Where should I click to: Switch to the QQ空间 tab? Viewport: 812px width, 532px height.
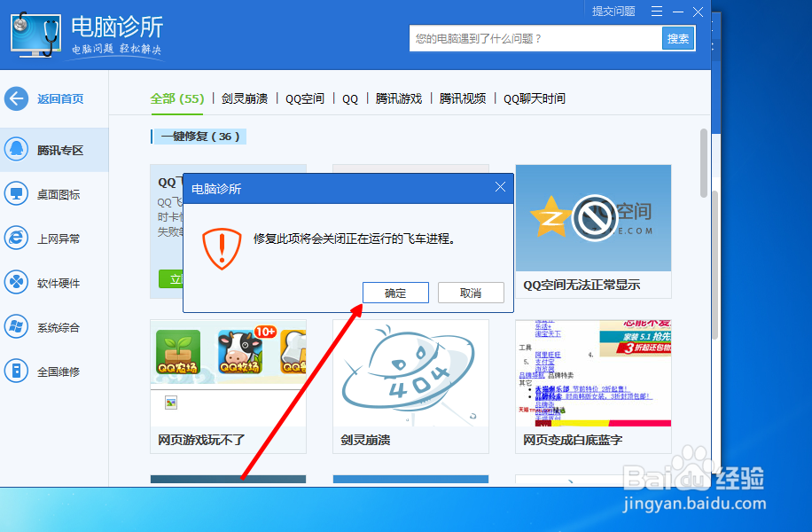pos(305,98)
